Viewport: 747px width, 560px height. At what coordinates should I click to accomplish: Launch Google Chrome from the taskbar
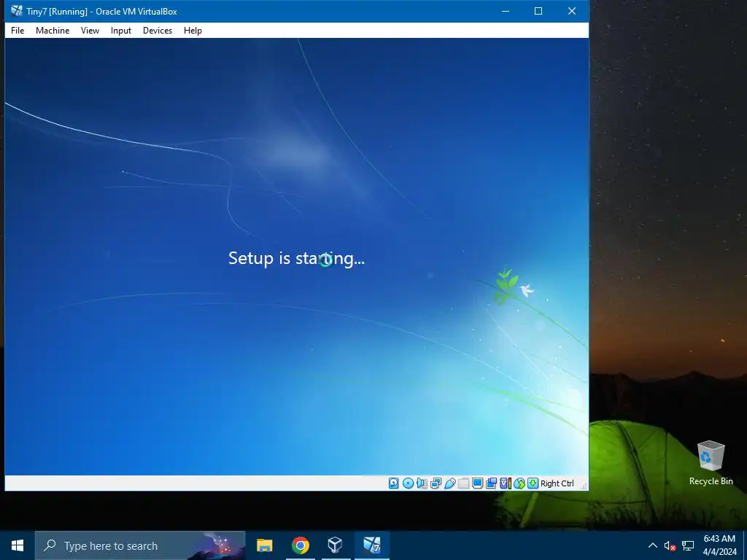300,545
